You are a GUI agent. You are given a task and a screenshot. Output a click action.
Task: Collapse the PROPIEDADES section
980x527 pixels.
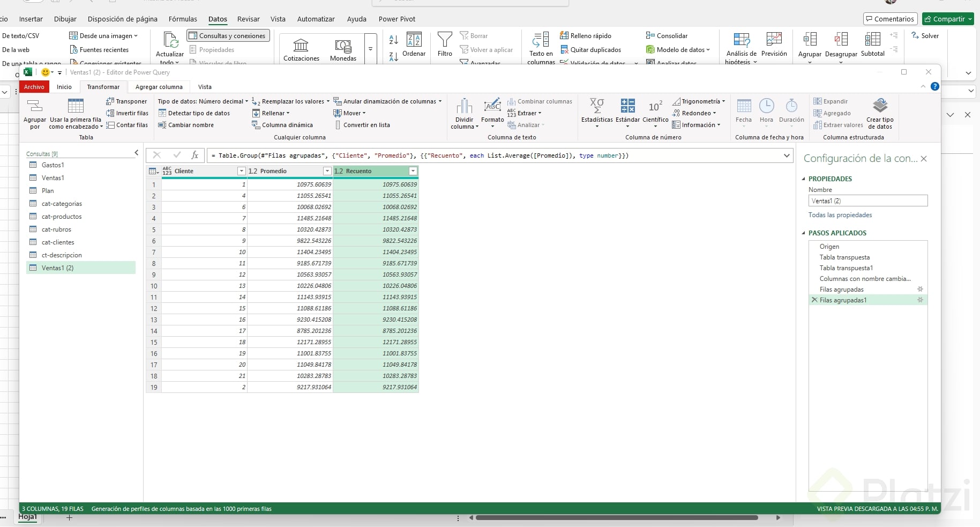click(x=804, y=179)
